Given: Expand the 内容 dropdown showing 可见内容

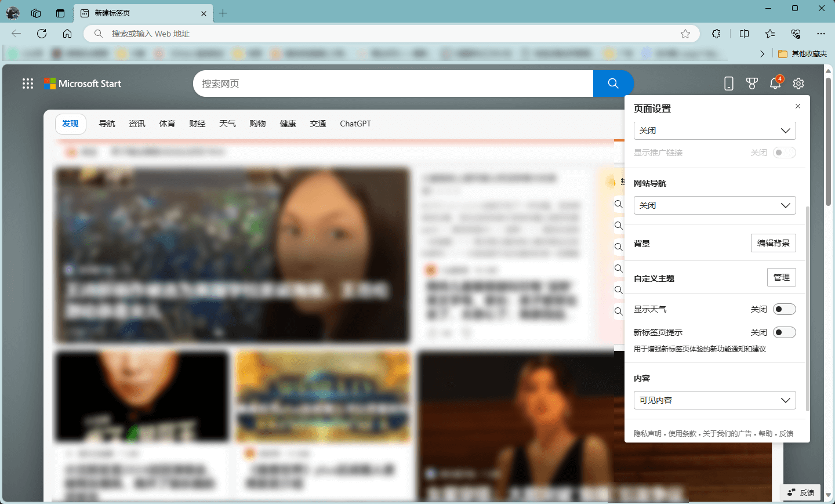Looking at the screenshot, I should point(714,400).
